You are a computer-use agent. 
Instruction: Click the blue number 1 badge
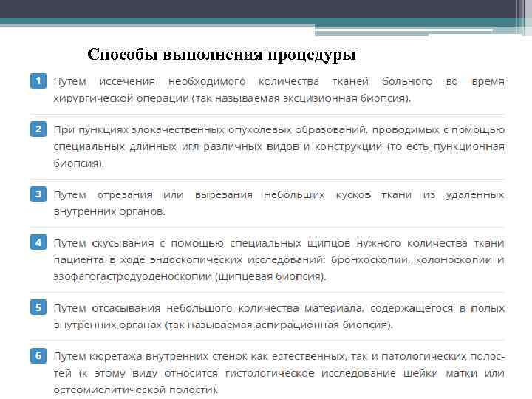coord(38,81)
